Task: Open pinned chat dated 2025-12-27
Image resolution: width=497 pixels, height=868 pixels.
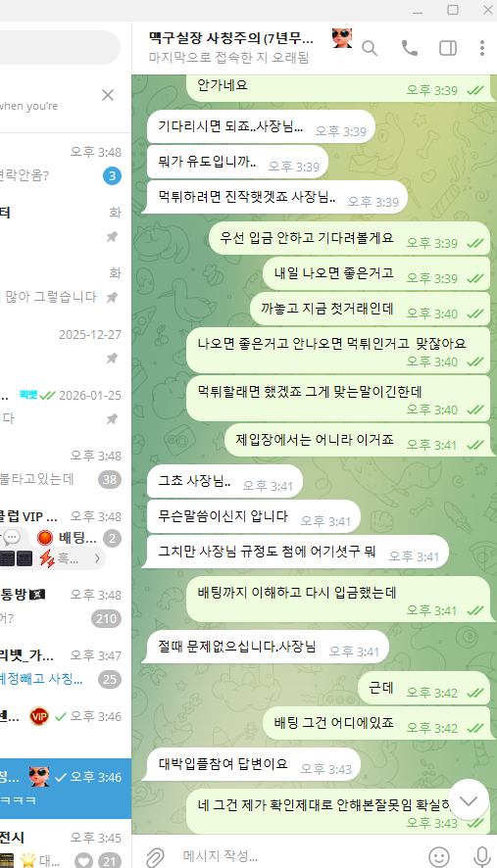Action: pyautogui.click(x=66, y=346)
